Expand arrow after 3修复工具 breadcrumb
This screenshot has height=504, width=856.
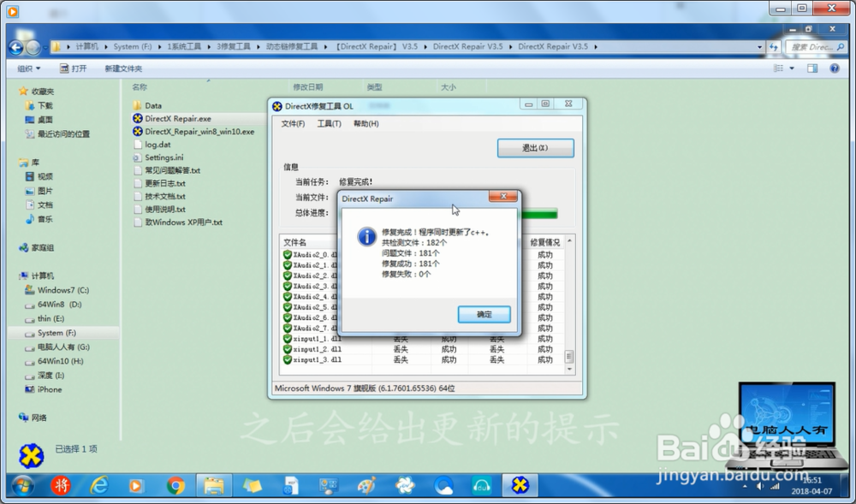click(x=259, y=47)
